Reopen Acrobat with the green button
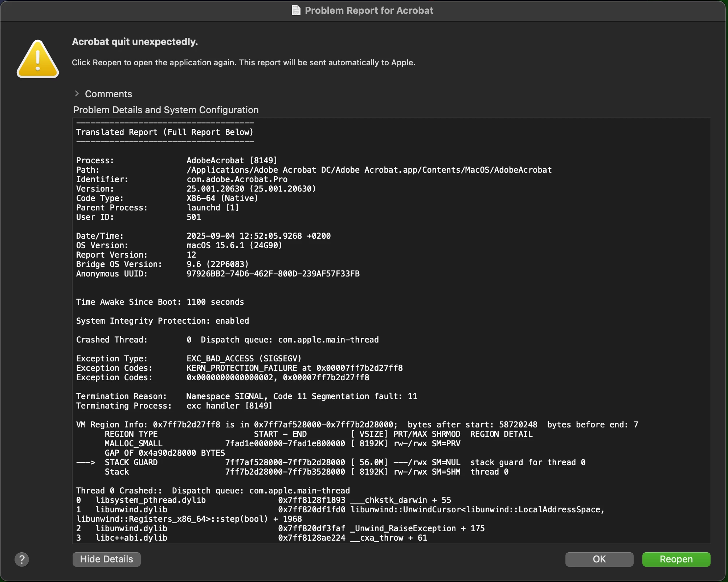 676,559
